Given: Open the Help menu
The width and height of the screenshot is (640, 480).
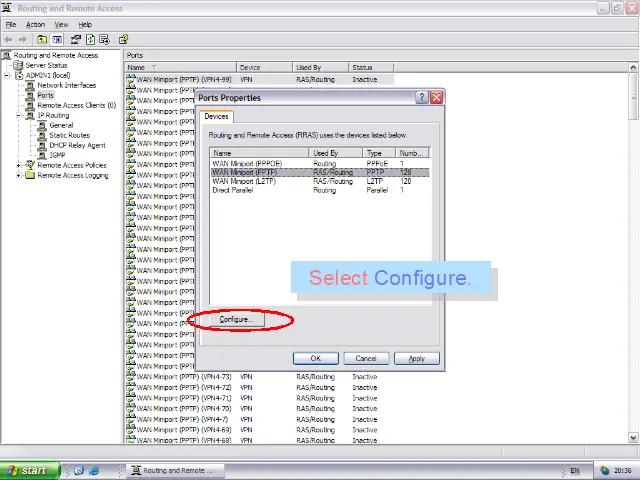Looking at the screenshot, I should click(x=85, y=24).
